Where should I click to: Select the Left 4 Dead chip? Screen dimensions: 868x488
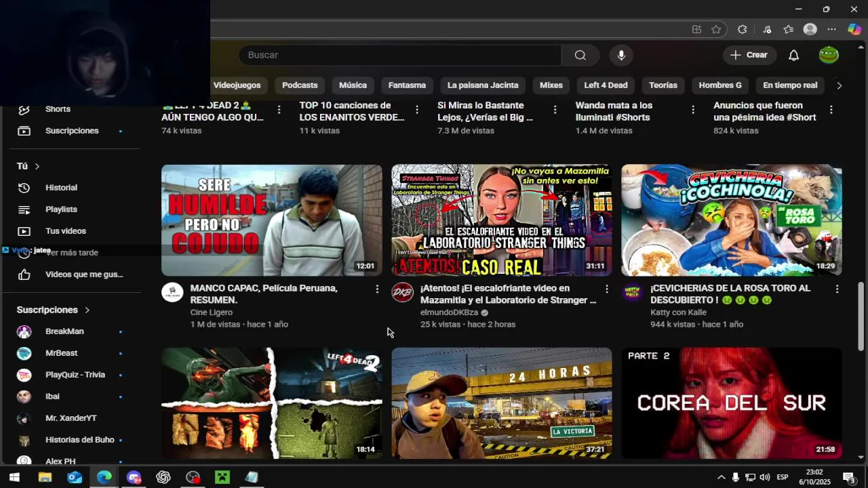606,85
